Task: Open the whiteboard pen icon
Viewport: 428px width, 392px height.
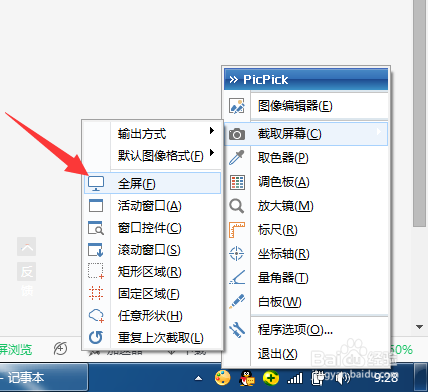Action: coord(237,301)
